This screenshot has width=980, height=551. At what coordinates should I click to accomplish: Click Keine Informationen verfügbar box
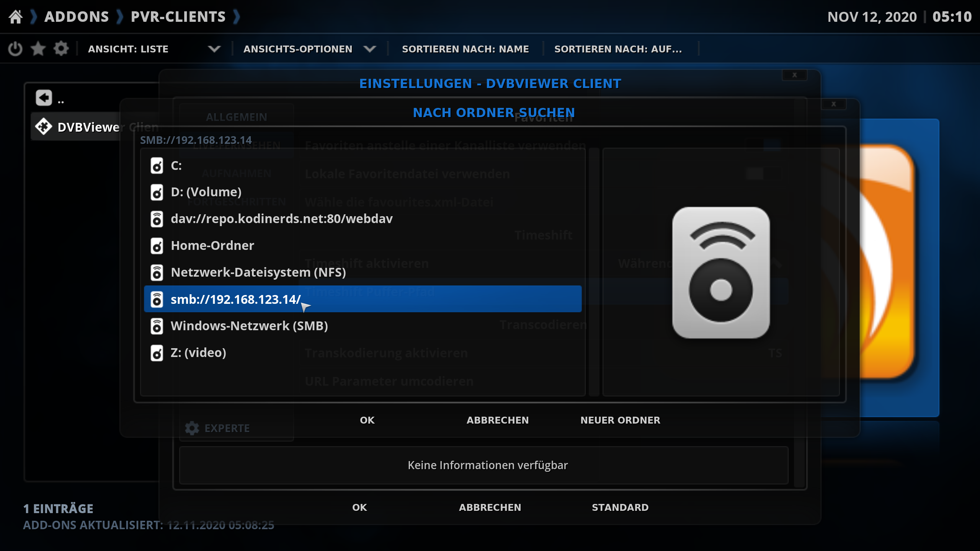(x=484, y=465)
